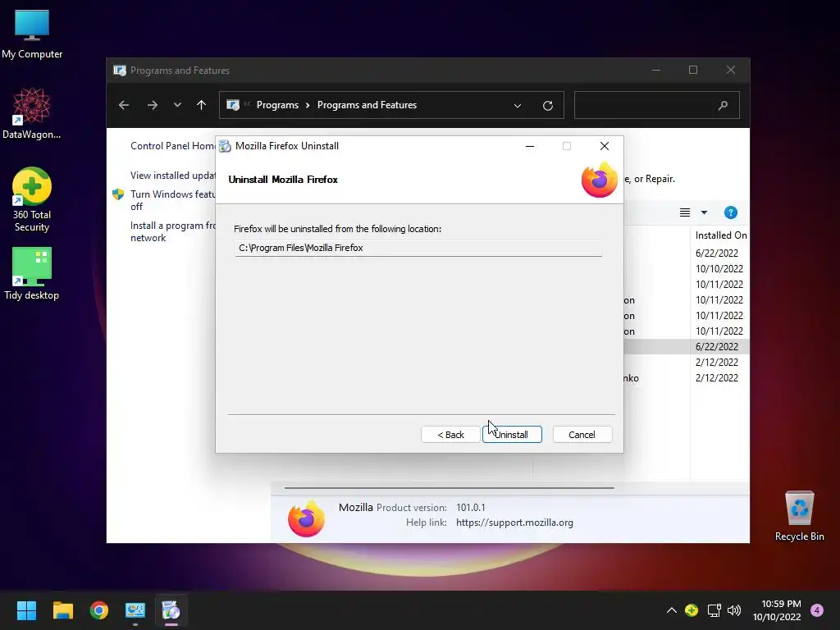Expand the address bar history dropdown
This screenshot has height=630, width=840.
tap(518, 106)
